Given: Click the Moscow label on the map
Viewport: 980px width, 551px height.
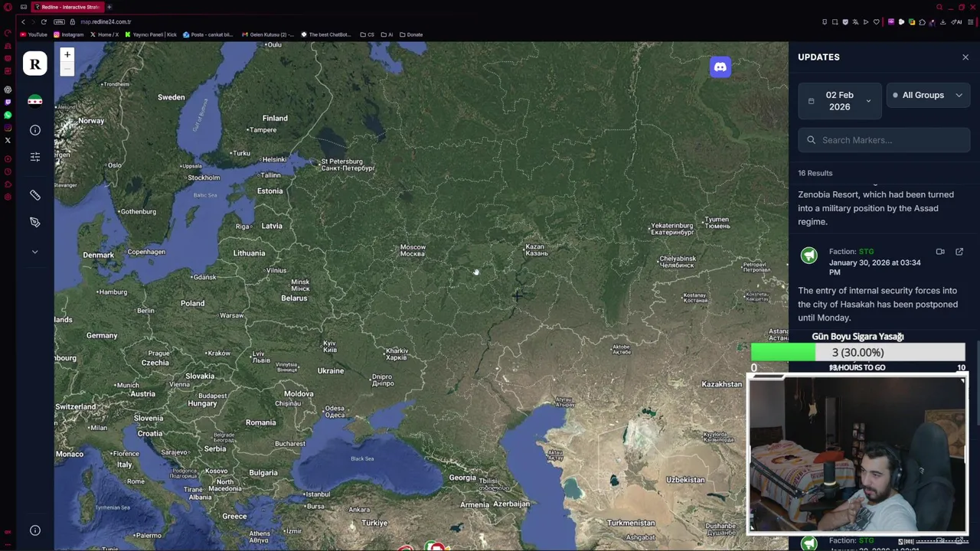Looking at the screenshot, I should [413, 250].
